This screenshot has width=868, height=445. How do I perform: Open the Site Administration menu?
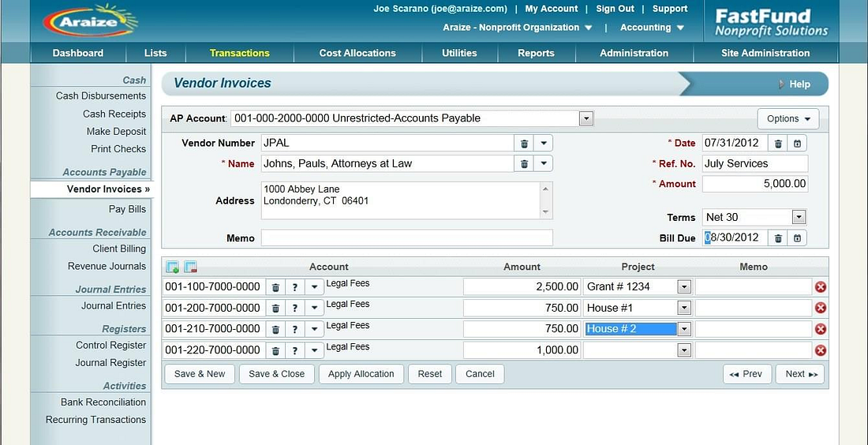click(x=765, y=53)
